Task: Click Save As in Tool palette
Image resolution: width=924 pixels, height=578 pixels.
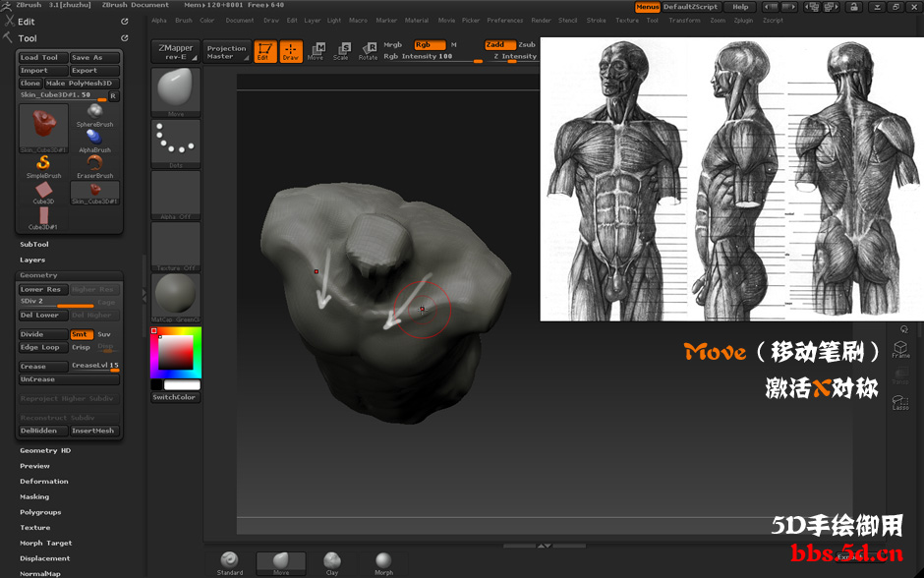Action: pyautogui.click(x=94, y=58)
